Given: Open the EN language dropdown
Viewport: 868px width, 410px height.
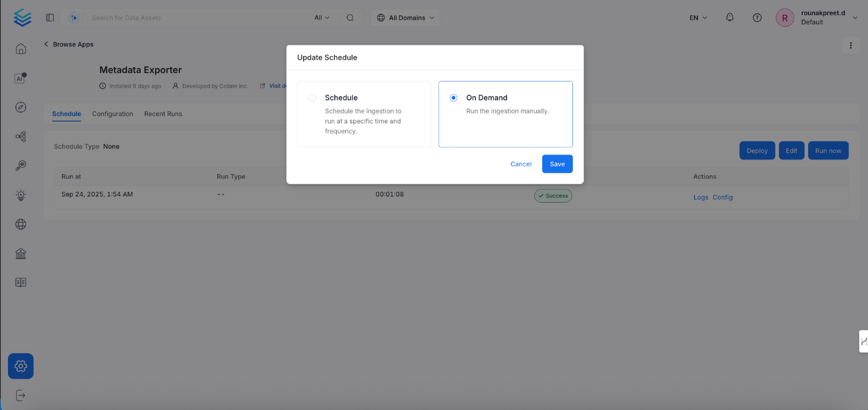Looking at the screenshot, I should 698,18.
